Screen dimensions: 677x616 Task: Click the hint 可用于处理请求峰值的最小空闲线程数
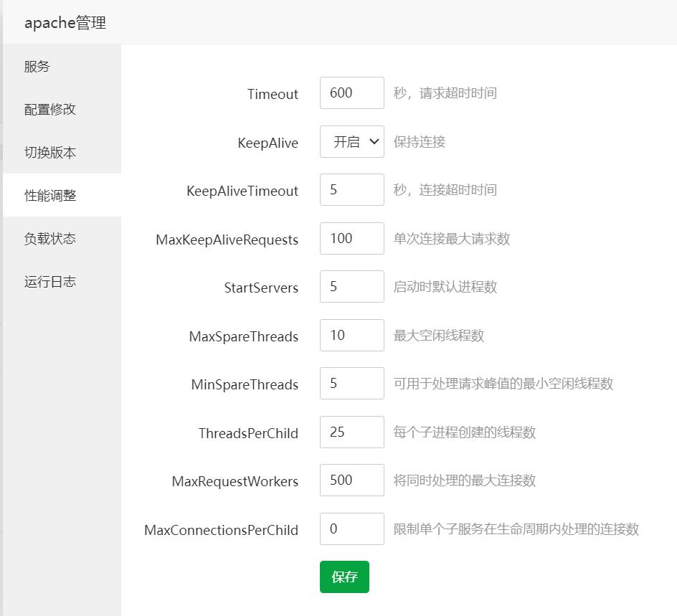click(503, 383)
